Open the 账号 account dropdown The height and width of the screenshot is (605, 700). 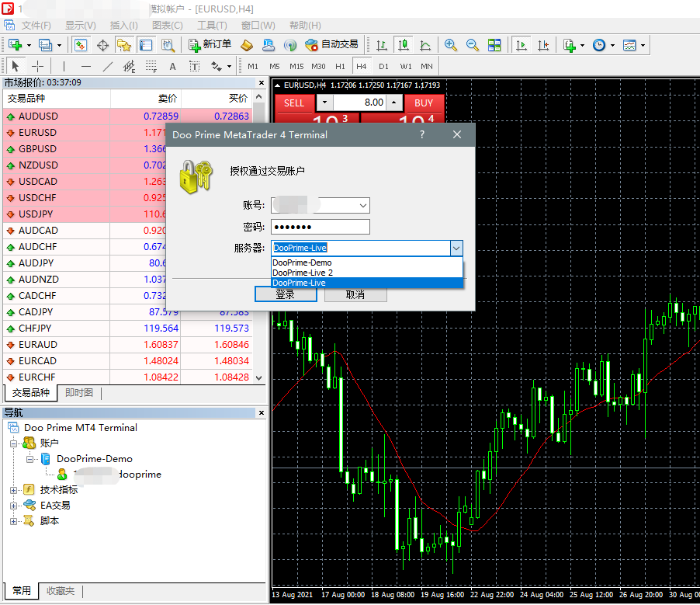pyautogui.click(x=363, y=206)
